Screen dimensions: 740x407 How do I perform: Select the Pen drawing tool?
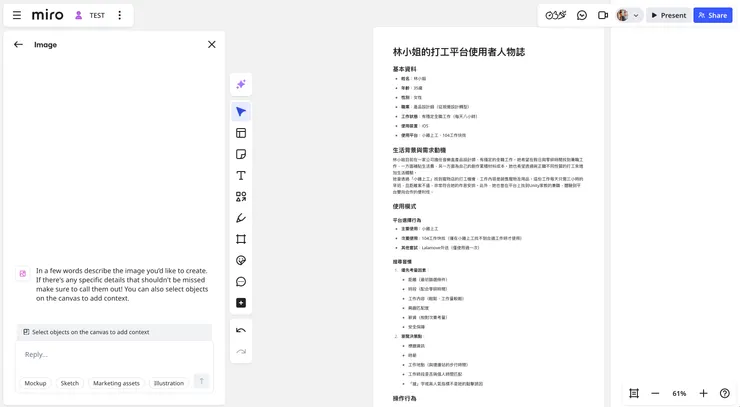[241, 218]
